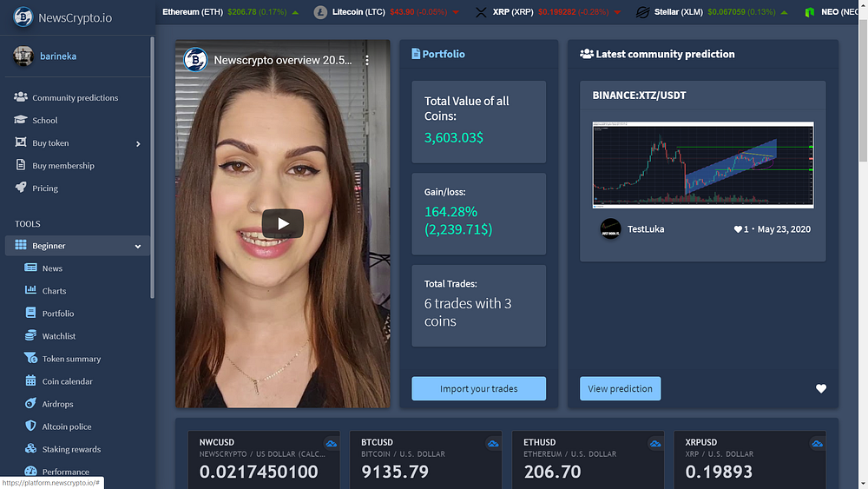Click the Coin calendar icon
The image size is (868, 489).
coord(30,381)
